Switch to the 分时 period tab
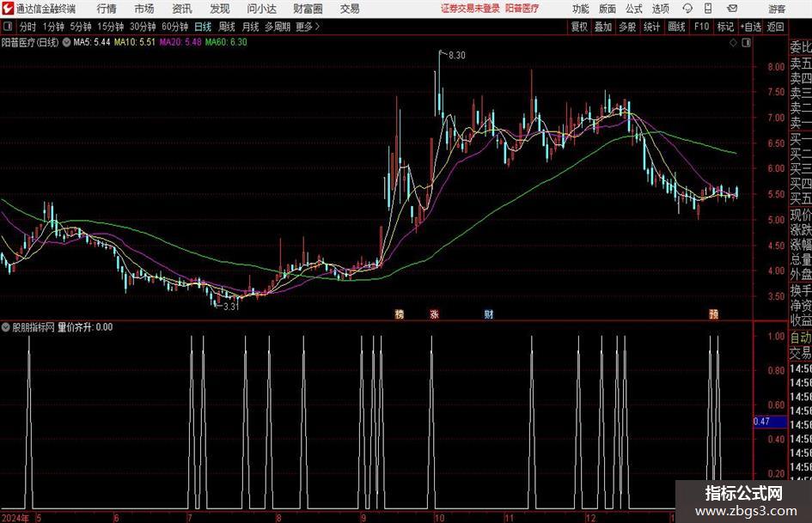 click(28, 27)
